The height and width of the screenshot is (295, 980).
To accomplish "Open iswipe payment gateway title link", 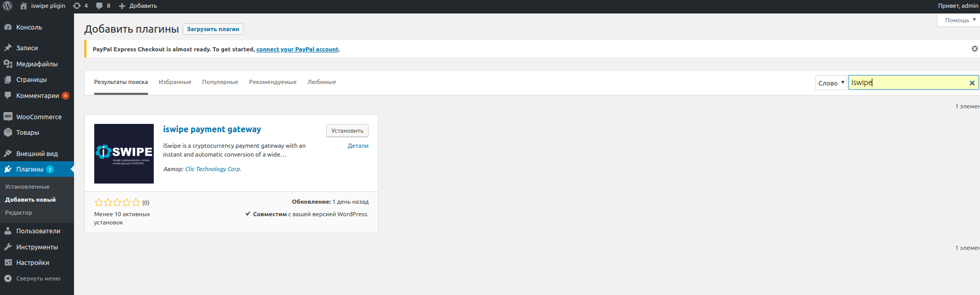I will [x=212, y=129].
